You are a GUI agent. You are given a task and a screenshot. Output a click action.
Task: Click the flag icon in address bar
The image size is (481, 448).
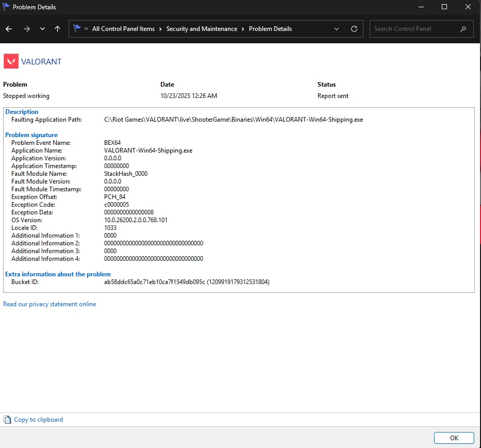click(x=77, y=28)
